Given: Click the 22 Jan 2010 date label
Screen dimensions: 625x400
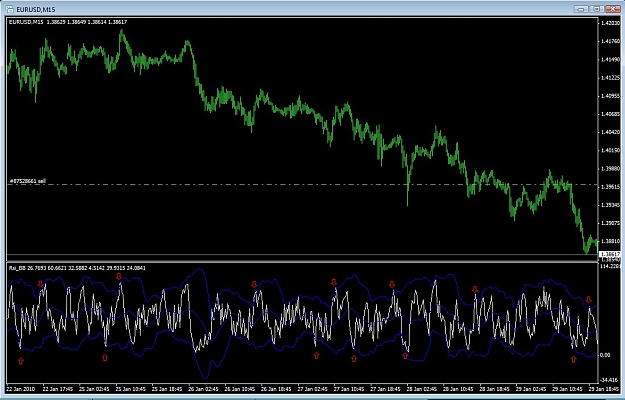Looking at the screenshot, I should point(21,389).
